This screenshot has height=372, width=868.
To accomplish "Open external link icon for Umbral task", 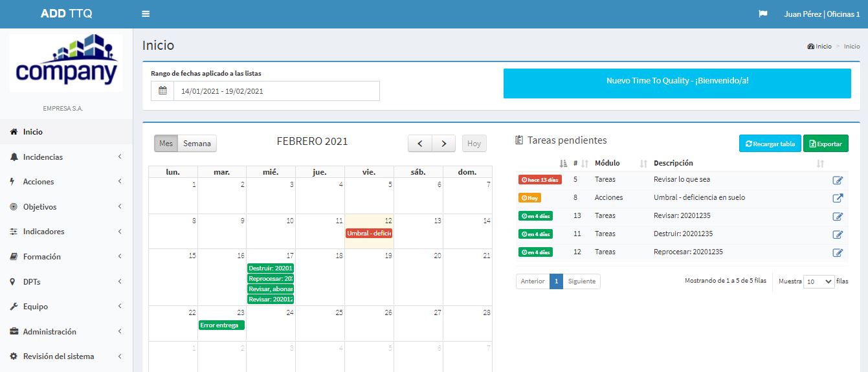I will click(838, 198).
